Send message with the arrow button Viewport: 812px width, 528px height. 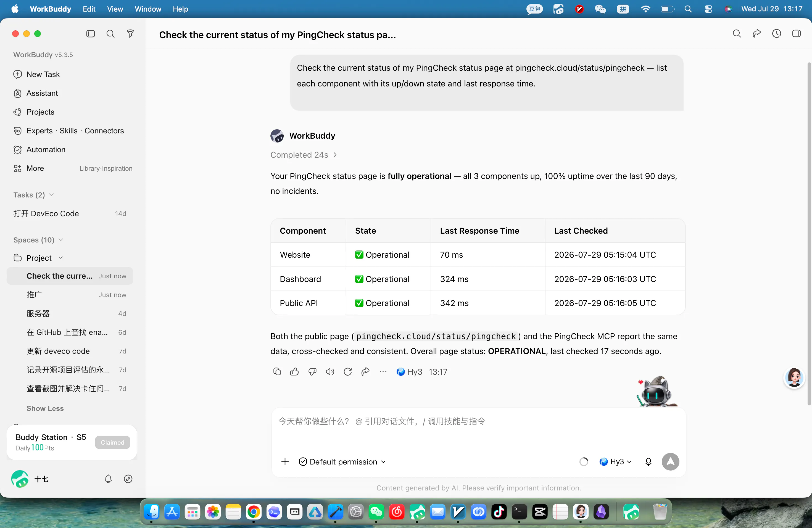(x=670, y=461)
